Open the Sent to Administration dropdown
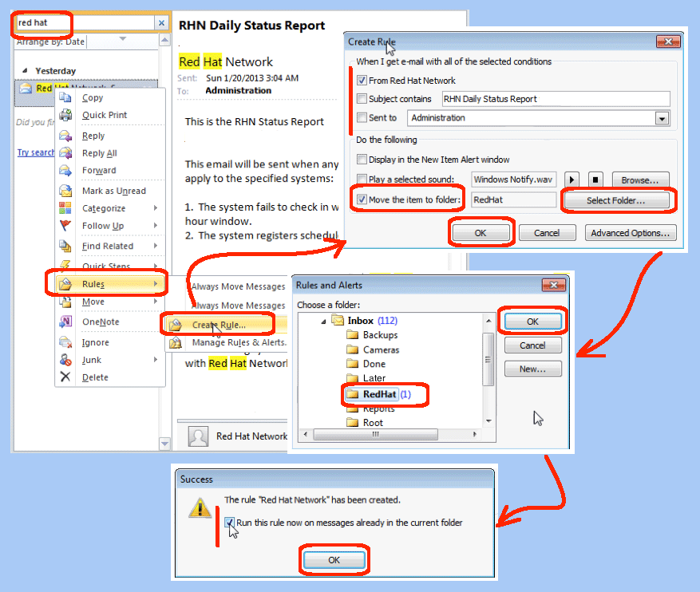 coord(662,118)
